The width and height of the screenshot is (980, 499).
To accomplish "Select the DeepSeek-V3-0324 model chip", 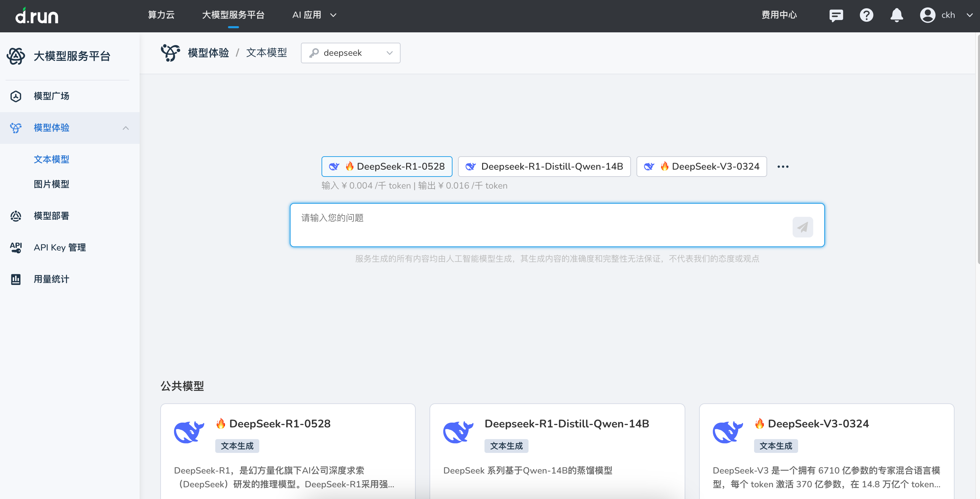I will [701, 166].
